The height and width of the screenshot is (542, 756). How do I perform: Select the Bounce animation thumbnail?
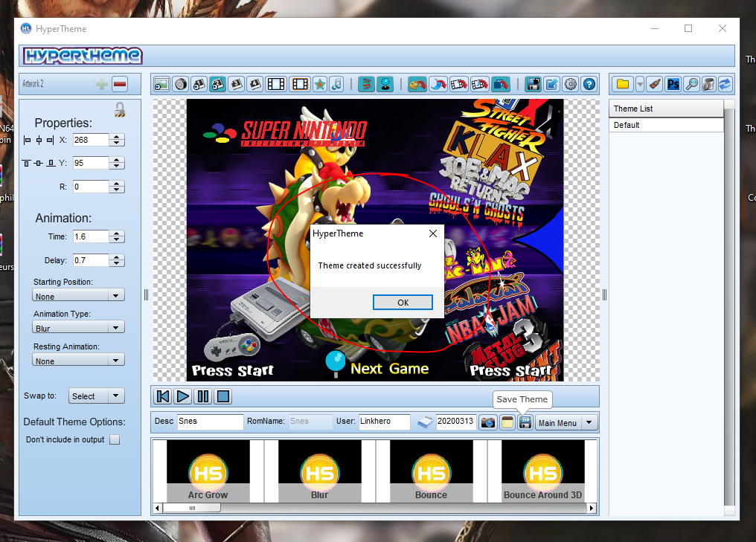(x=432, y=470)
